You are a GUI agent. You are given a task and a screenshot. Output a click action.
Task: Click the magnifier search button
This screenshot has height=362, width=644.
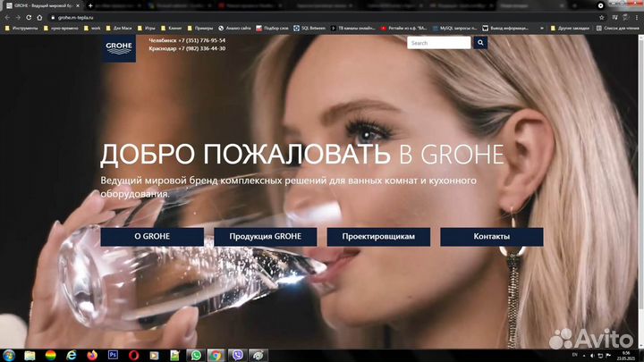point(480,43)
